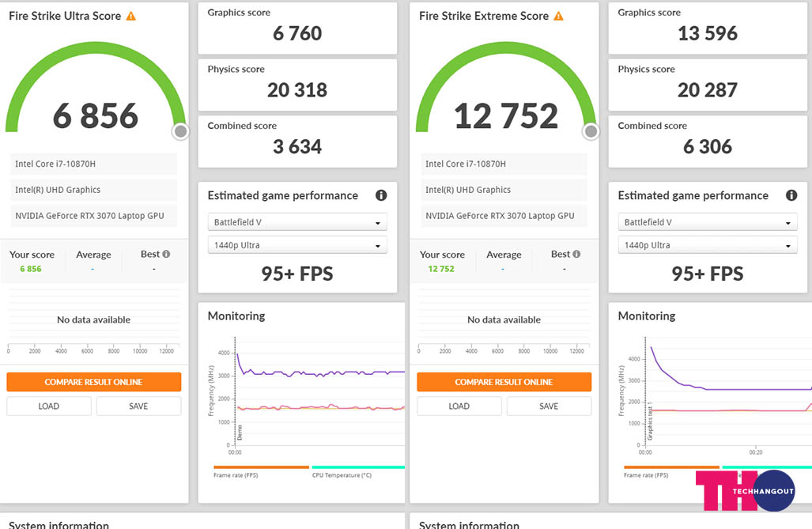Click System information heading under Ultra panel

tap(59, 524)
